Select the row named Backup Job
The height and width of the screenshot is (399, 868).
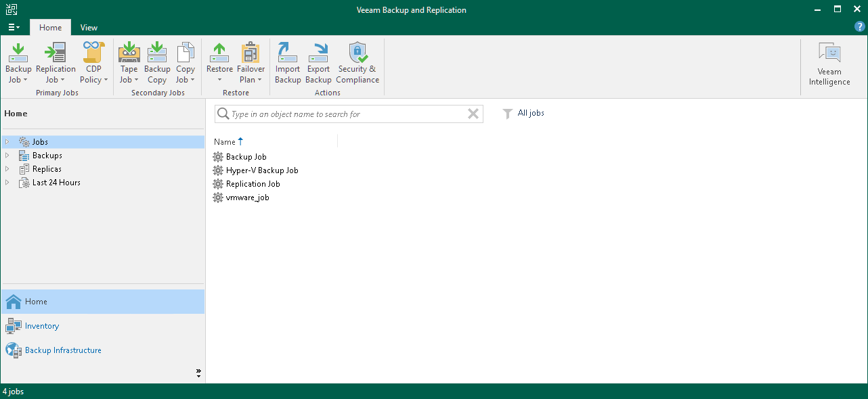(x=246, y=157)
